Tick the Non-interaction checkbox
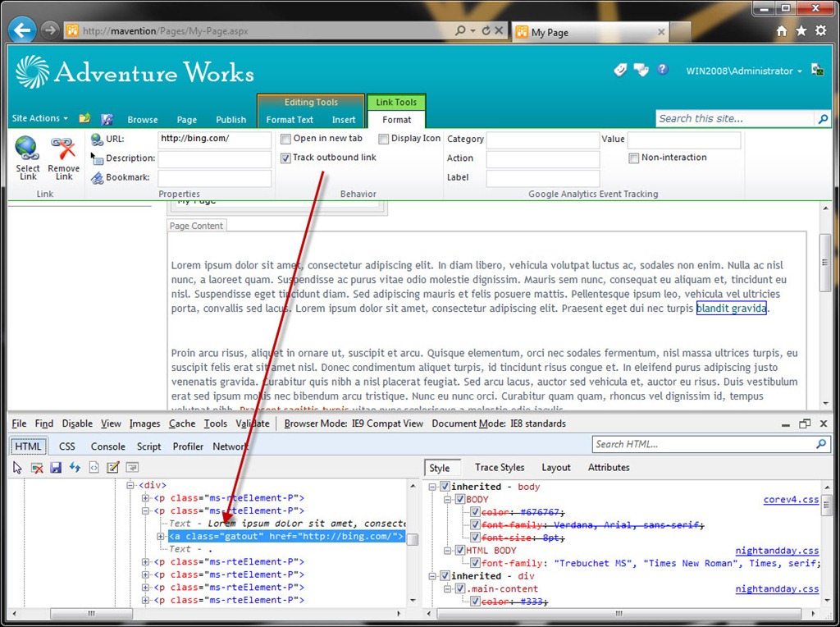Screen dimensions: 840x627 (634, 158)
